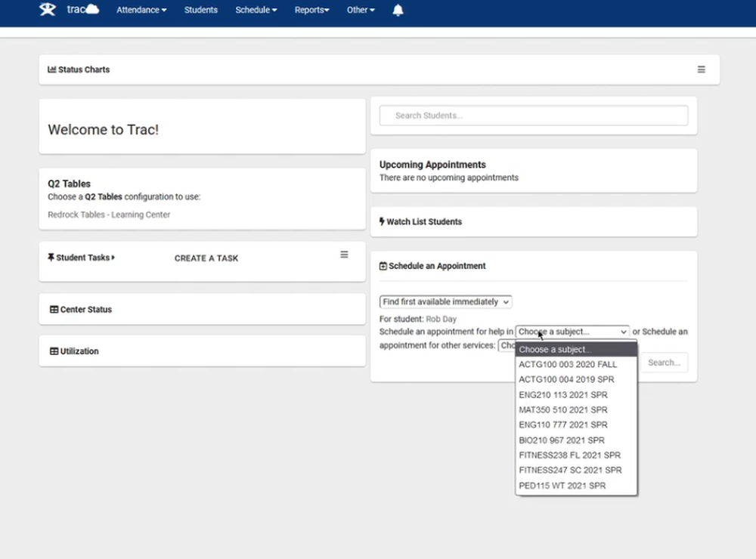The width and height of the screenshot is (756, 559).
Task: Click the Choose a subject dropdown box
Action: [572, 332]
